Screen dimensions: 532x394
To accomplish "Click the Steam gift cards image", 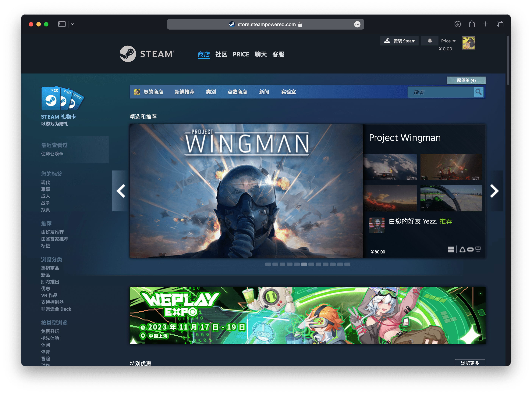I will pos(63,98).
